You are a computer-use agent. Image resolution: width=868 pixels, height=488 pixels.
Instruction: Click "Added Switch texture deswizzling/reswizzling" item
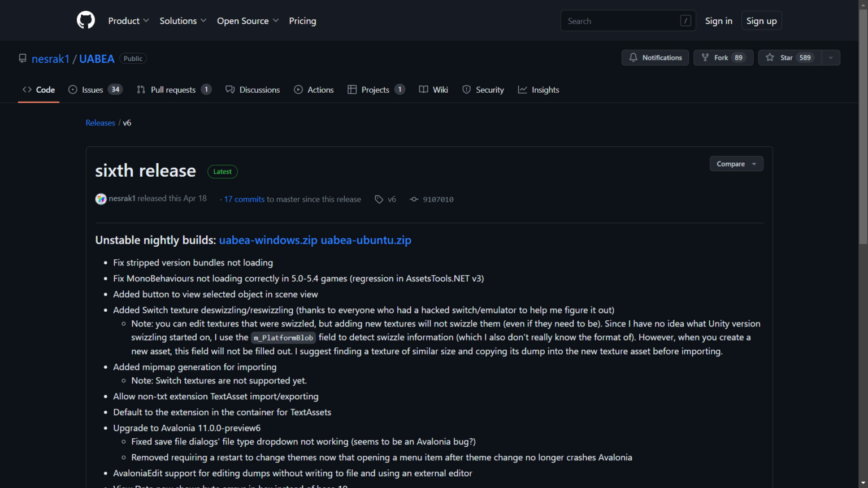click(364, 310)
